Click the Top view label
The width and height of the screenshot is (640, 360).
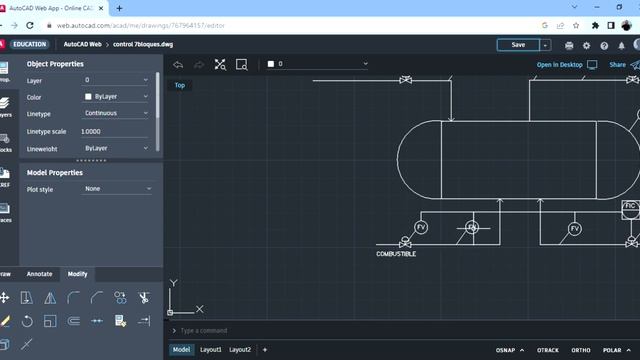click(x=180, y=85)
